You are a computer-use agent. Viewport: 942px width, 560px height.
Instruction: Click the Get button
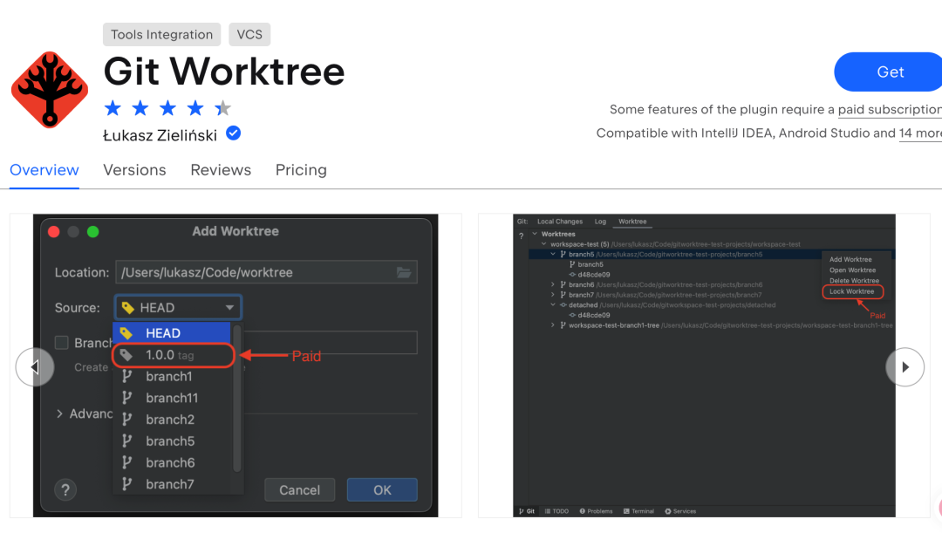[892, 72]
